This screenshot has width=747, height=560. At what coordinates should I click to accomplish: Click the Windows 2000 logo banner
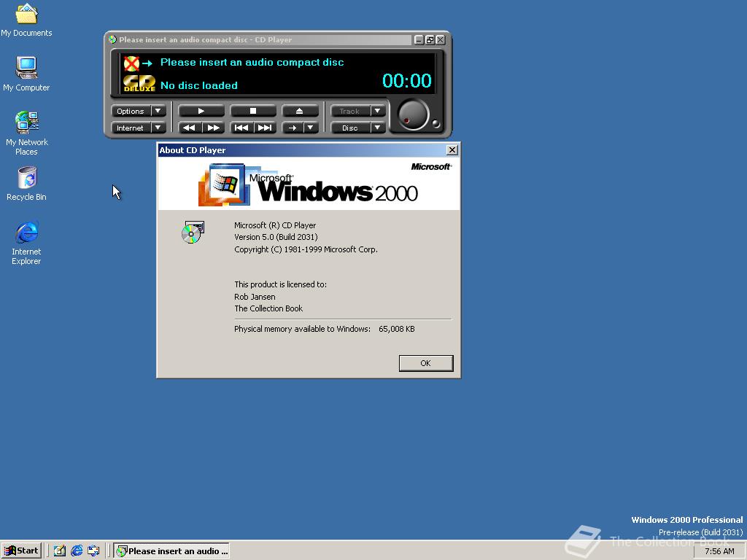[x=309, y=183]
